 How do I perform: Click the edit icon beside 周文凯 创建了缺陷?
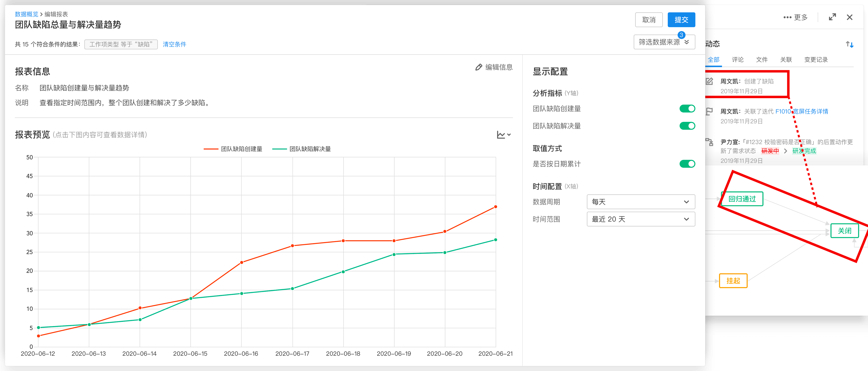click(x=710, y=81)
